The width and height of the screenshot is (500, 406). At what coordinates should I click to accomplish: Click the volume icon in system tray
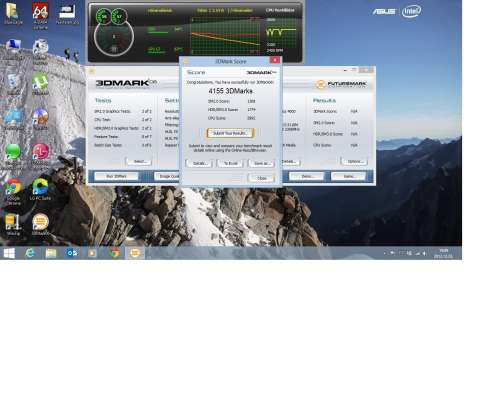pyautogui.click(x=424, y=254)
